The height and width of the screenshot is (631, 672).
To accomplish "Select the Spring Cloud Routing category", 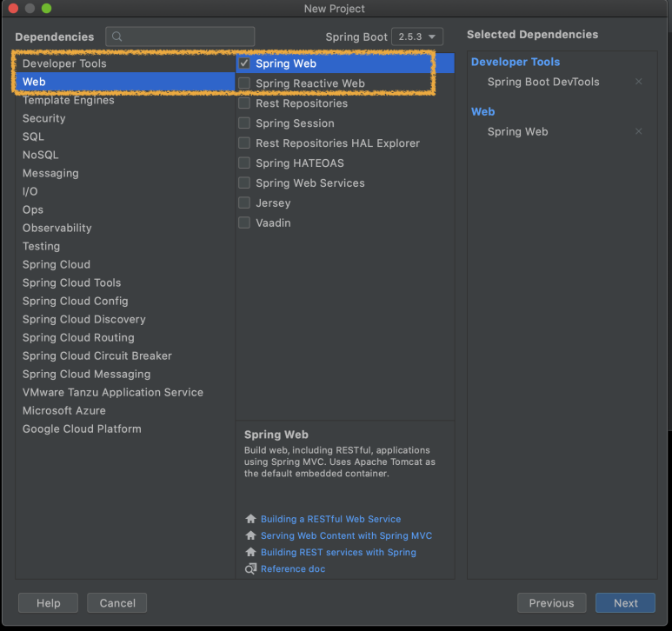I will point(125,337).
